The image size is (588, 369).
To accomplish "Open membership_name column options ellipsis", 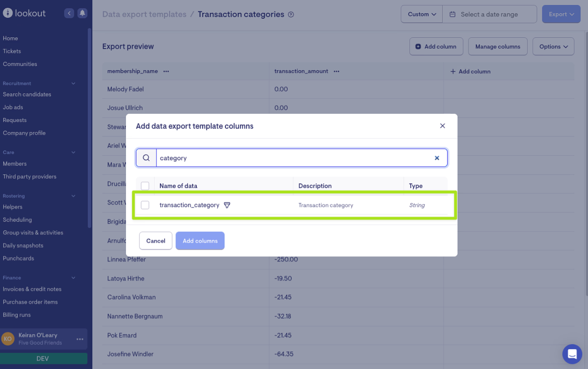I will pyautogui.click(x=166, y=71).
